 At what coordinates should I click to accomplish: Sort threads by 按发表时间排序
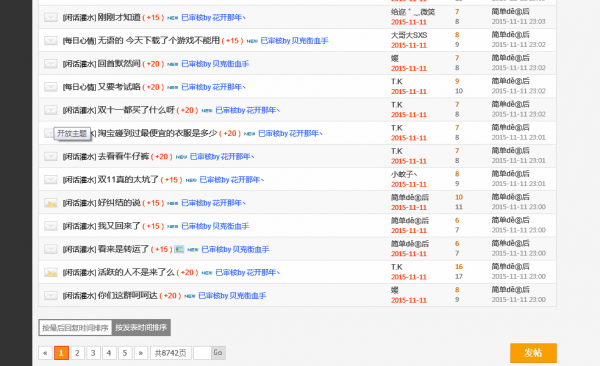point(141,328)
